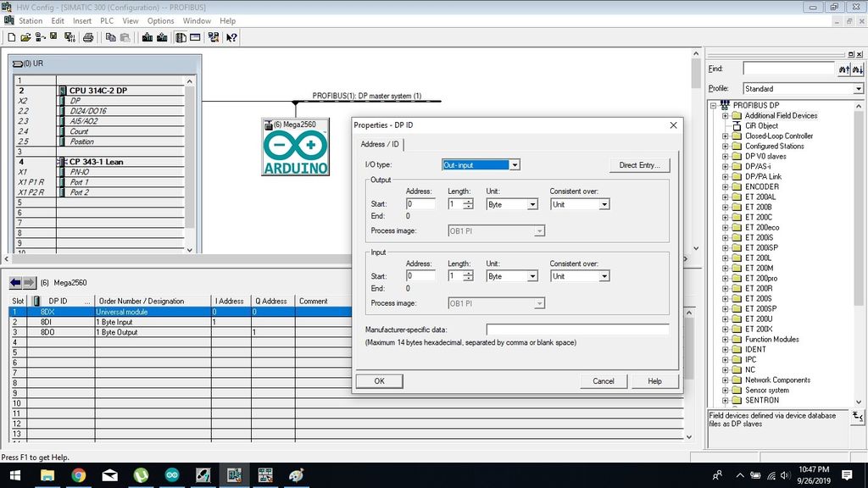The height and width of the screenshot is (488, 868).
Task: Click the Download to Module icon
Action: point(147,37)
